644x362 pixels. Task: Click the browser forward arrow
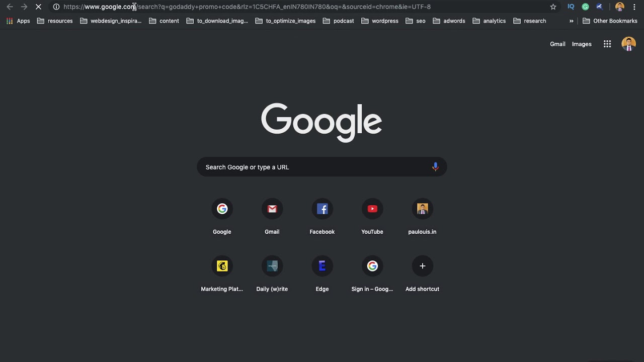[x=24, y=7]
